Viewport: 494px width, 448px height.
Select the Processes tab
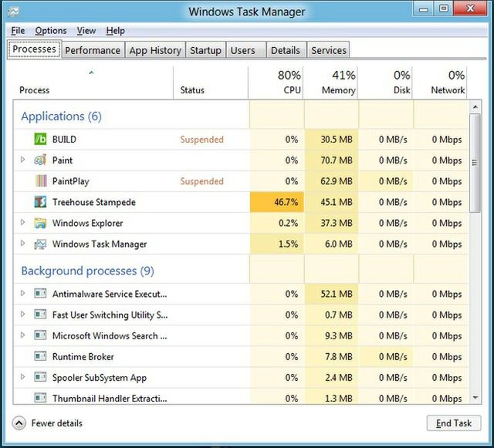tap(34, 49)
